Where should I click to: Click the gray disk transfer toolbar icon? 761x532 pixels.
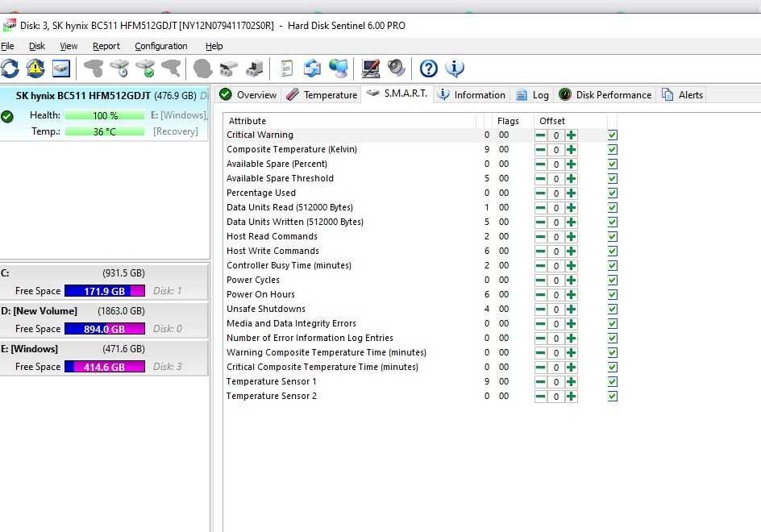click(x=254, y=69)
